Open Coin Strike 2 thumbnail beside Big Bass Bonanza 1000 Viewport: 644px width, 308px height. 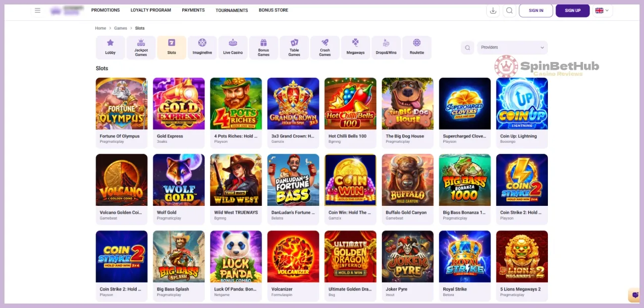(522, 180)
